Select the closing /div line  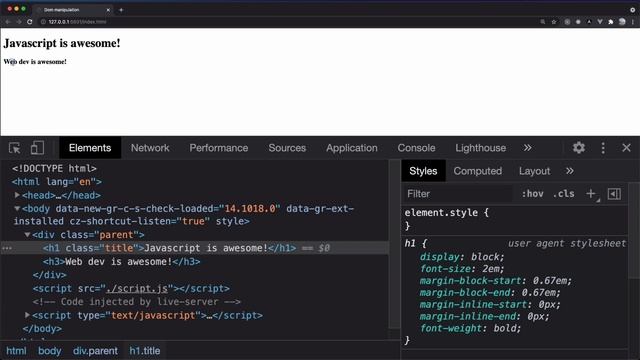(x=49, y=275)
